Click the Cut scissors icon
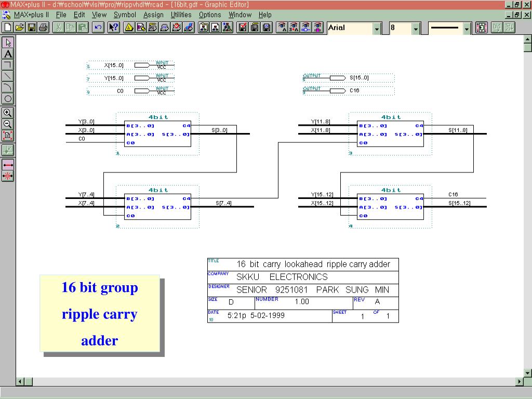 click(58, 28)
